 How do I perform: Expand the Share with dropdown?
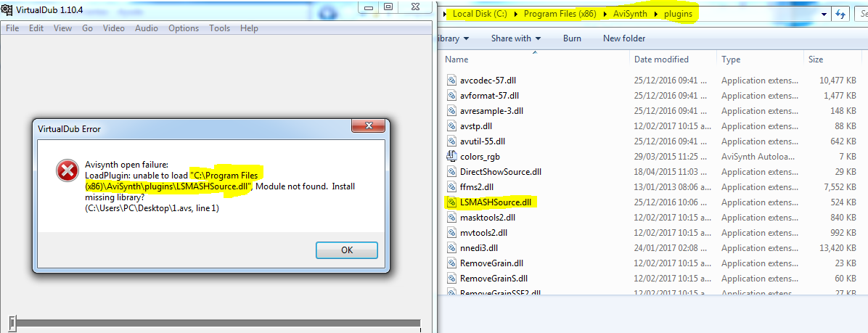click(x=516, y=38)
